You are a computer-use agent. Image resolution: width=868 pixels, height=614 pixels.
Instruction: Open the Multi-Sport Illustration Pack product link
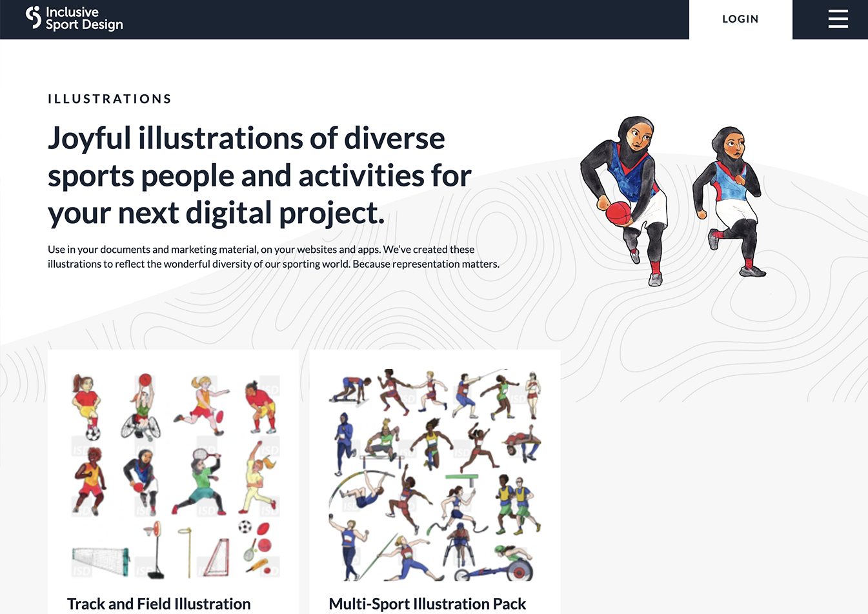point(427,604)
